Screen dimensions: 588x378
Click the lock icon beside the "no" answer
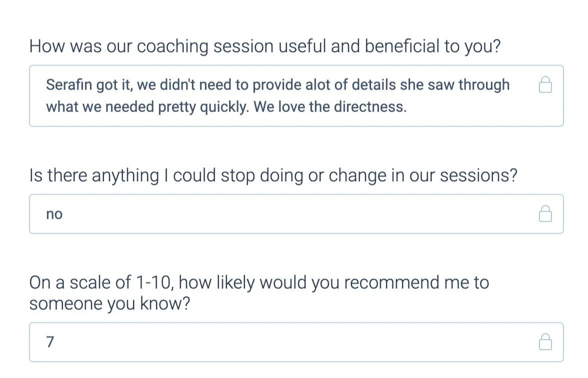click(x=545, y=214)
